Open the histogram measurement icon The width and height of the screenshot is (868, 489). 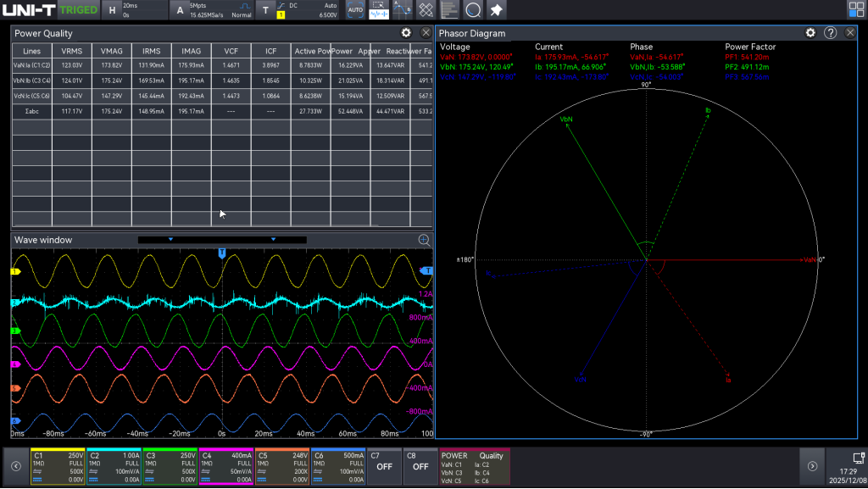[x=449, y=10]
